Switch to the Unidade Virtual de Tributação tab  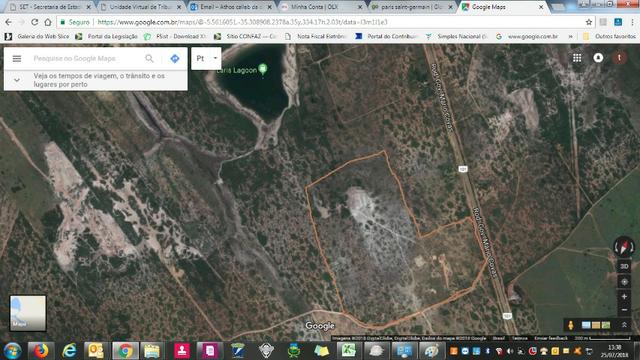[x=140, y=7]
